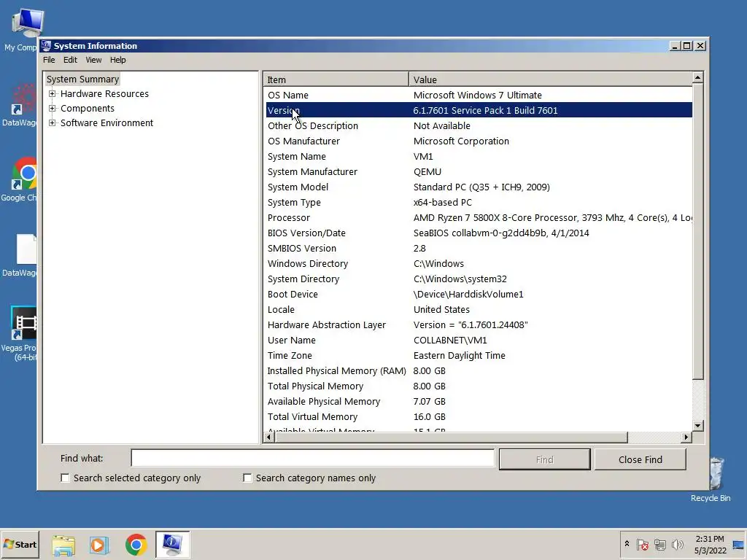Select the Processor row
The image size is (747, 560).
479,217
